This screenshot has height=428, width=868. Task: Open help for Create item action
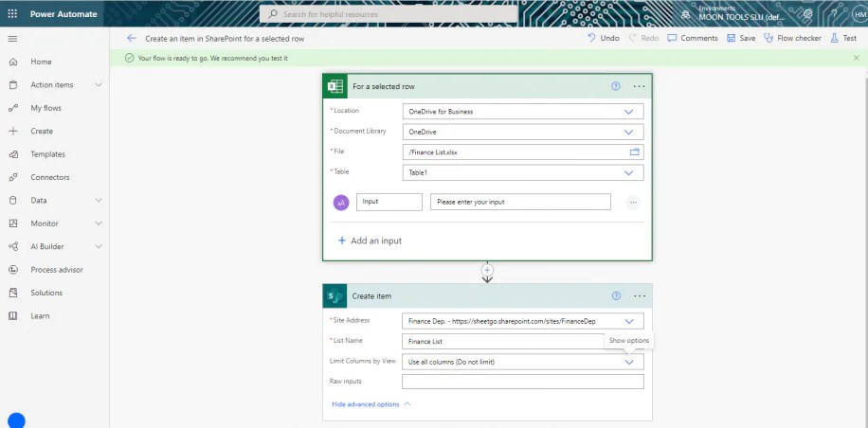click(x=616, y=295)
